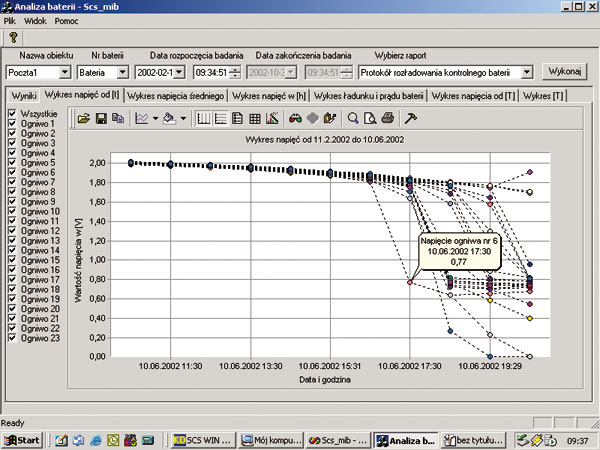Uncheck the Ogniwo 17 checkbox
This screenshot has width=600, height=450.
[12, 279]
